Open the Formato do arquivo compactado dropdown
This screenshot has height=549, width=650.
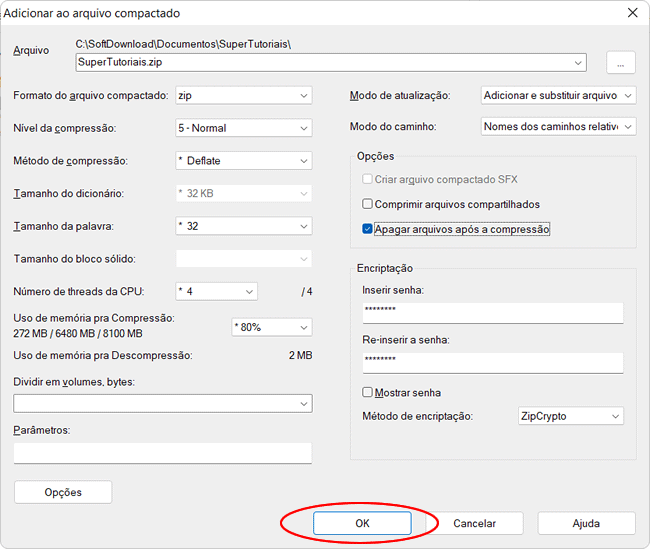coord(243,95)
